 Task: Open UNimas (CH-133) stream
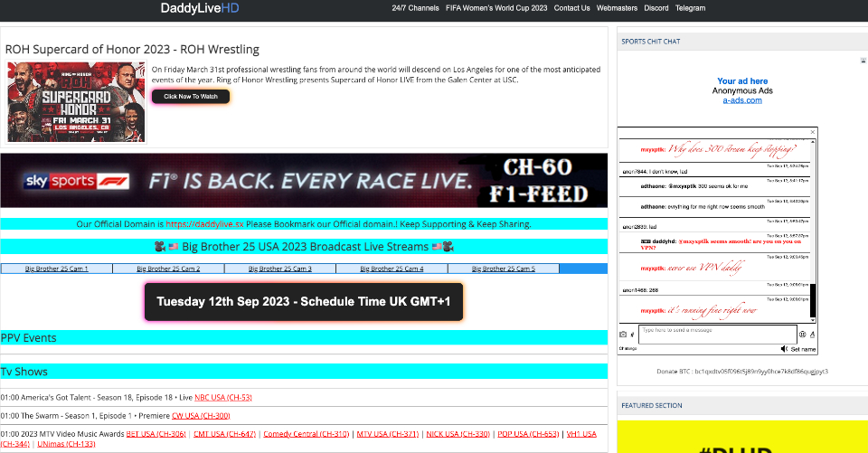(x=66, y=444)
